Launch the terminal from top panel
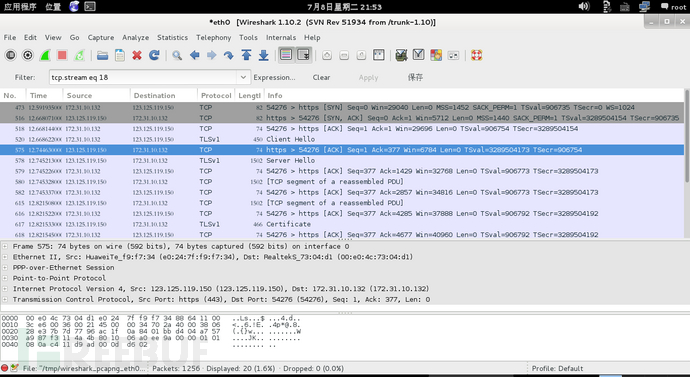 pyautogui.click(x=90, y=7)
